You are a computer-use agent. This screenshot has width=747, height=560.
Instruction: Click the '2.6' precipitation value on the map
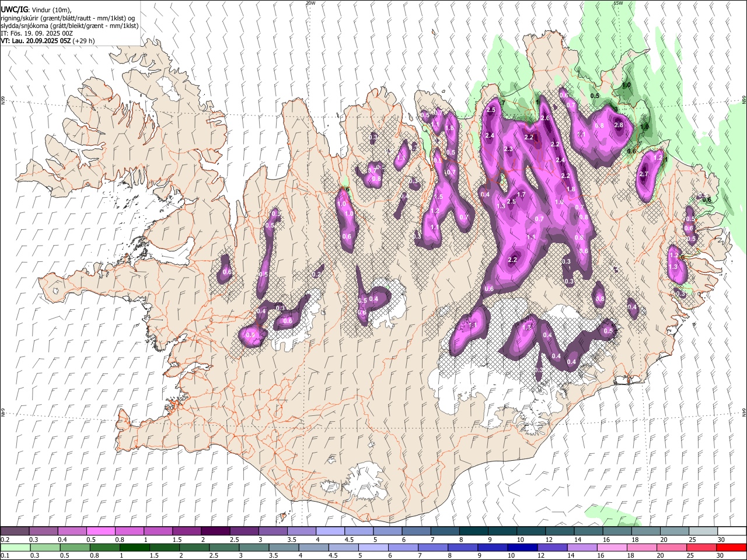pyautogui.click(x=545, y=118)
